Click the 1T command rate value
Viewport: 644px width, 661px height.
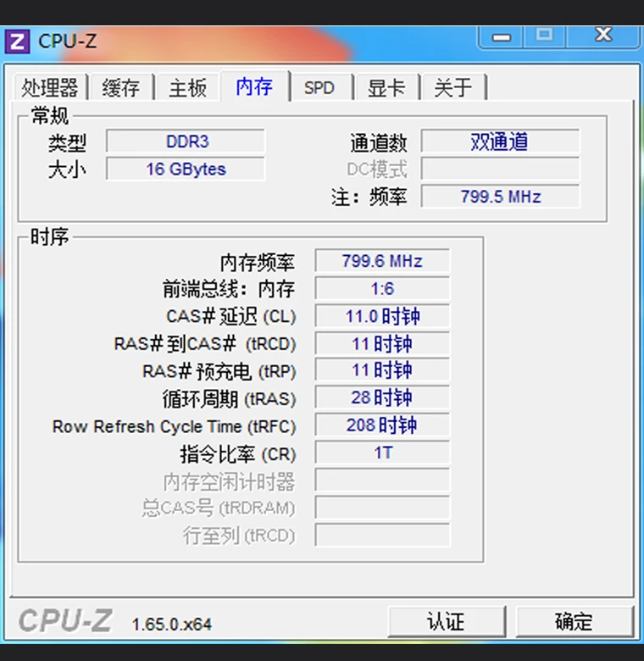pos(382,453)
